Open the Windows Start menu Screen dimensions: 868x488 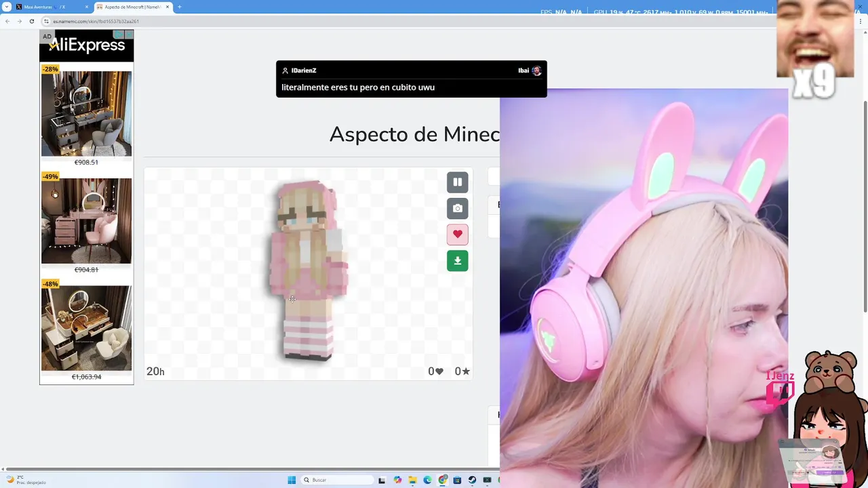click(292, 480)
